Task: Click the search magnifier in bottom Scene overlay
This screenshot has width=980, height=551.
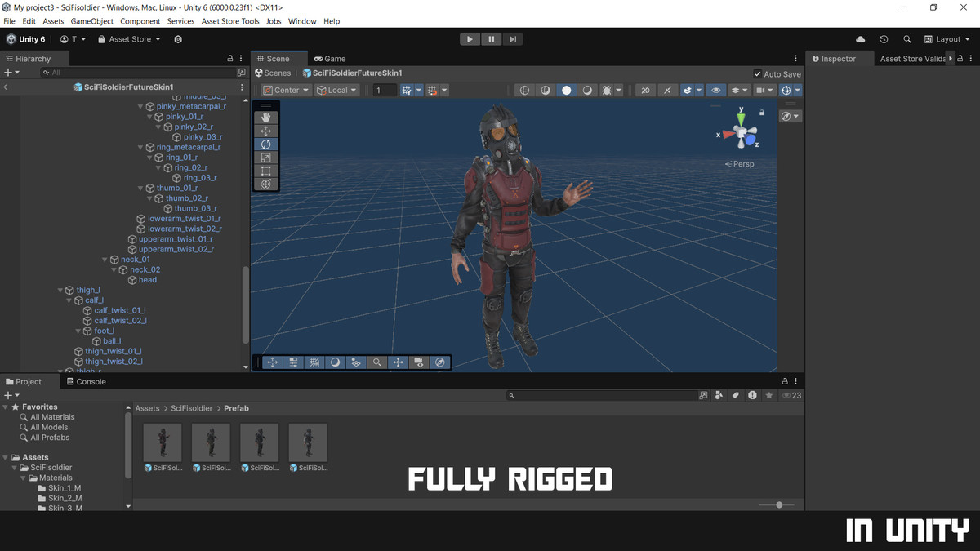Action: 376,362
